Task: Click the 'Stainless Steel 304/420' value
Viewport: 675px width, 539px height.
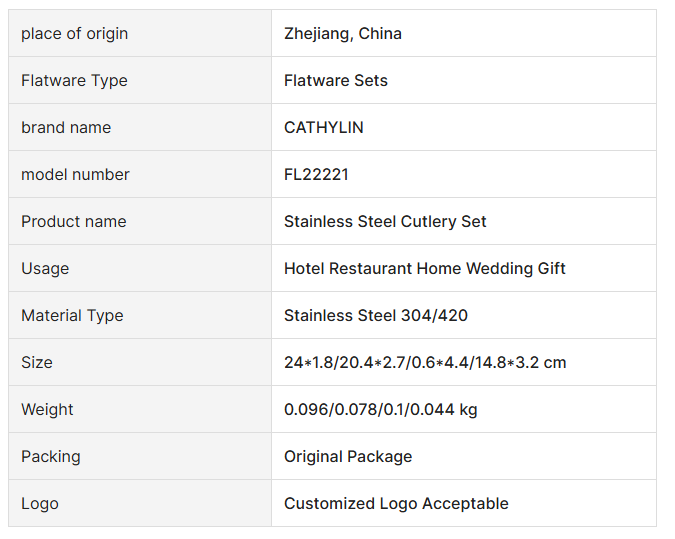Action: pyautogui.click(x=376, y=316)
